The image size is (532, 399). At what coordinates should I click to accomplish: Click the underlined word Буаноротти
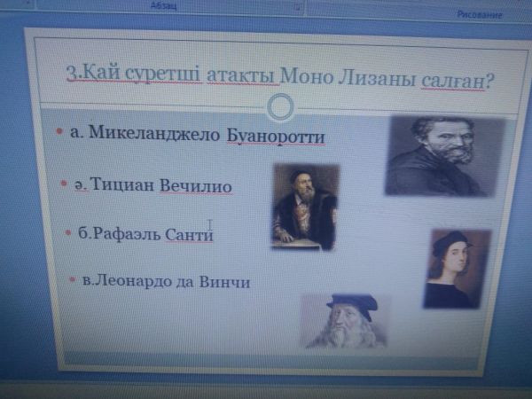pyautogui.click(x=275, y=137)
